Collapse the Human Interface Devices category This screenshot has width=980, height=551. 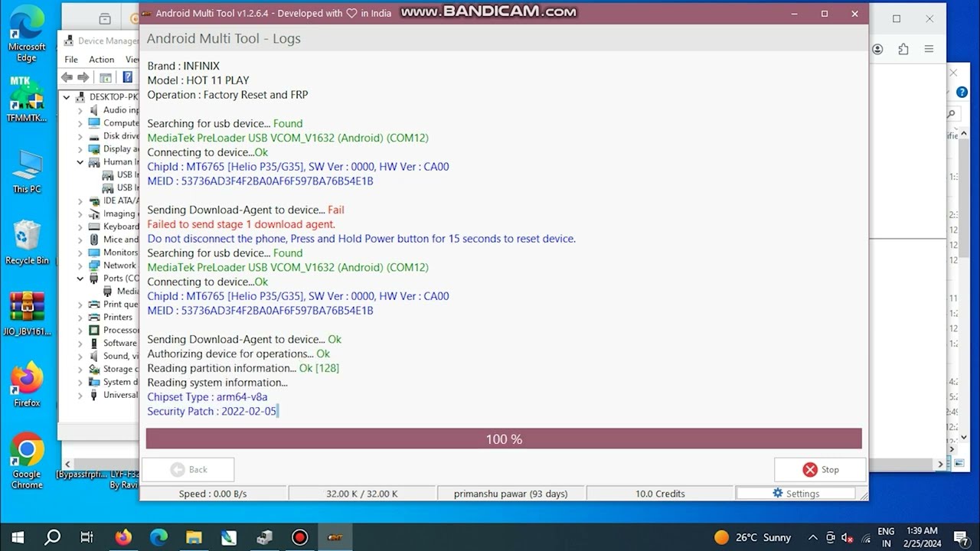coord(80,162)
